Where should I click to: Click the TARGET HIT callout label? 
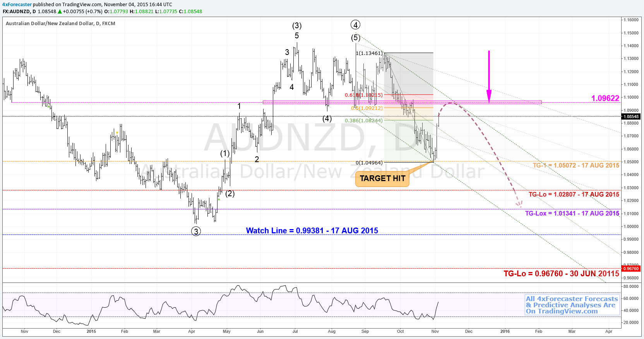click(x=382, y=179)
